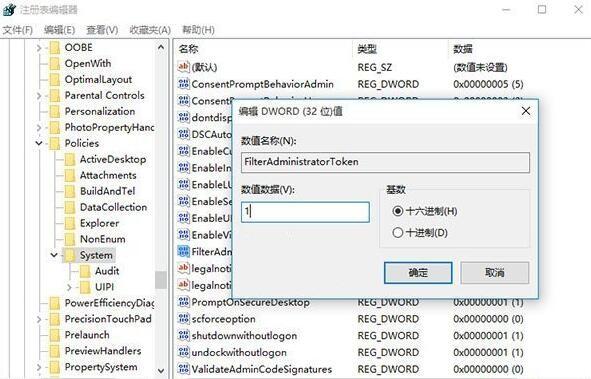The width and height of the screenshot is (591, 379).
Task: Click the Registry Editor app icon in title bar
Action: (9, 9)
